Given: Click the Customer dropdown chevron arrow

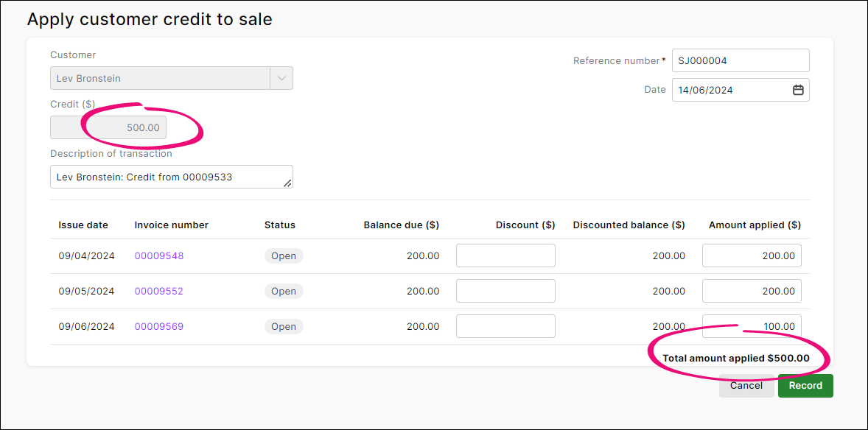Looking at the screenshot, I should tap(281, 77).
